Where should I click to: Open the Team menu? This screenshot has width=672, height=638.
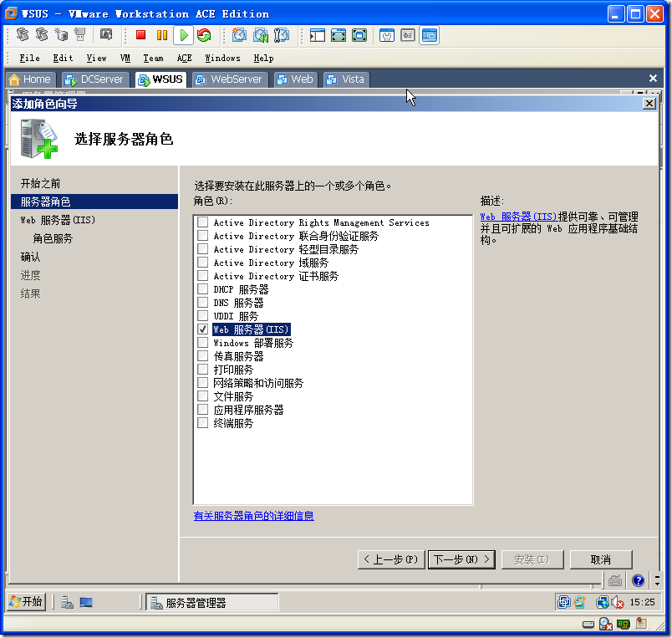153,58
